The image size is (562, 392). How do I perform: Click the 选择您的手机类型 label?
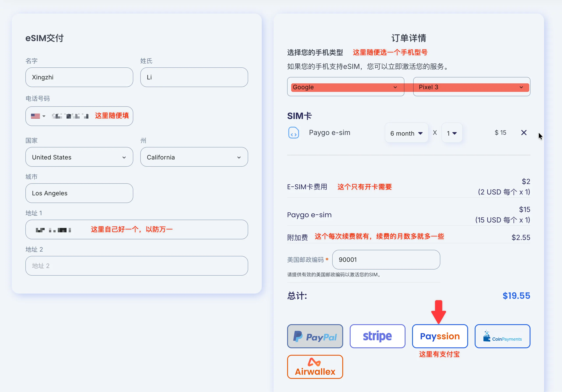(315, 52)
